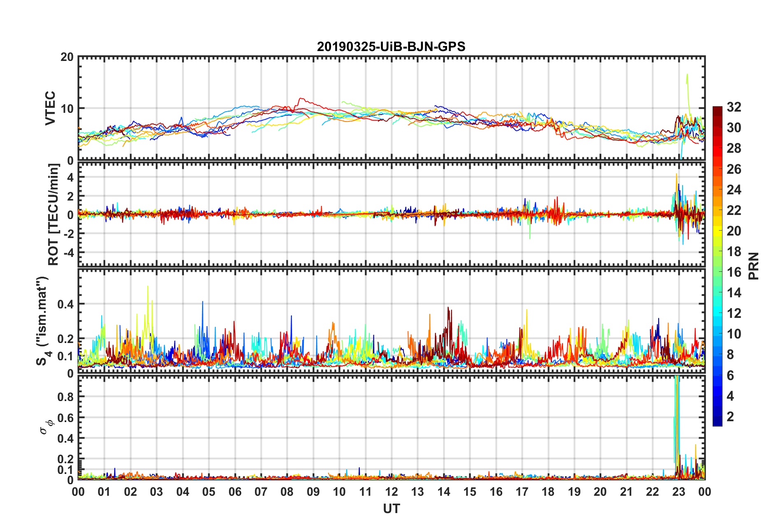Click the 09 hour tick on UT axis
The image size is (783, 532).
click(313, 492)
